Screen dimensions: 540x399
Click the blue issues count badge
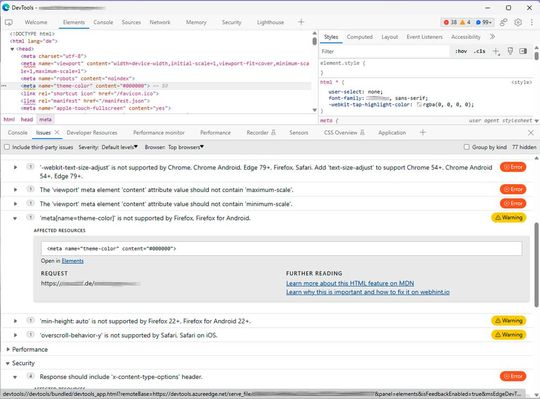[x=484, y=22]
